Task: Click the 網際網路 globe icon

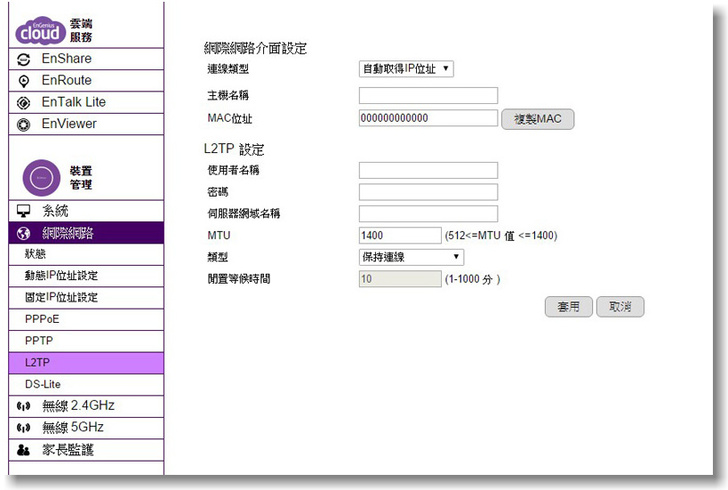Action: click(x=25, y=233)
